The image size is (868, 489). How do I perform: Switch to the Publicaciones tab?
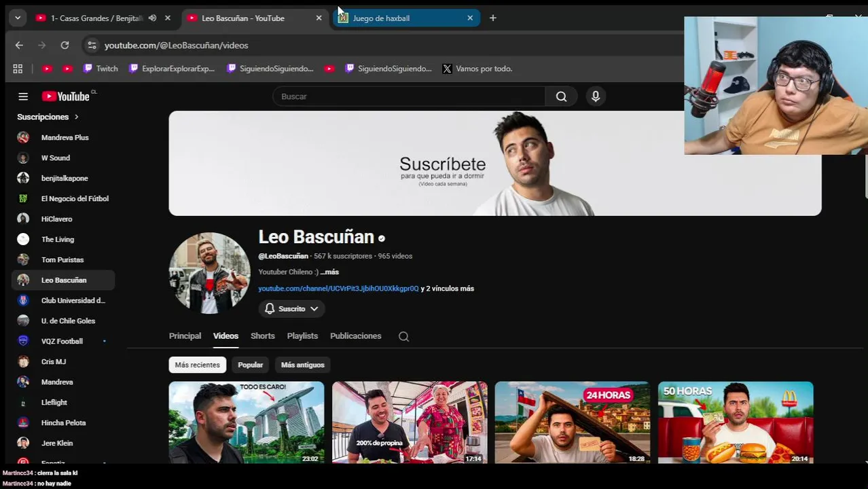pyautogui.click(x=355, y=336)
